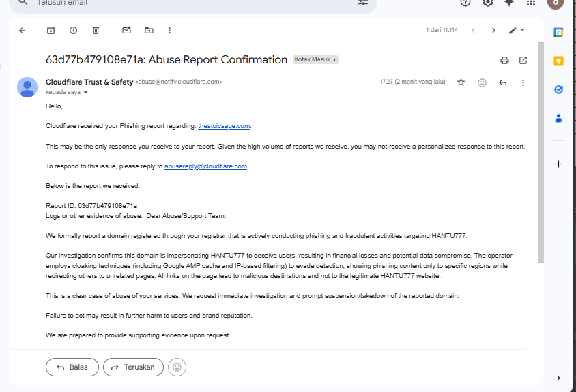The width and height of the screenshot is (576, 392).
Task: Add emoji reaction beside Teruskan
Action: tap(177, 367)
